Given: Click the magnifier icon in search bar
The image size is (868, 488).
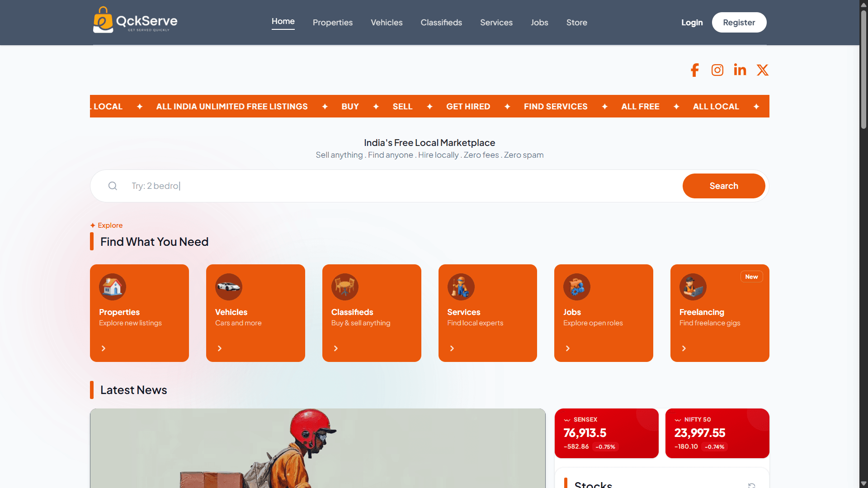Looking at the screenshot, I should tap(113, 186).
